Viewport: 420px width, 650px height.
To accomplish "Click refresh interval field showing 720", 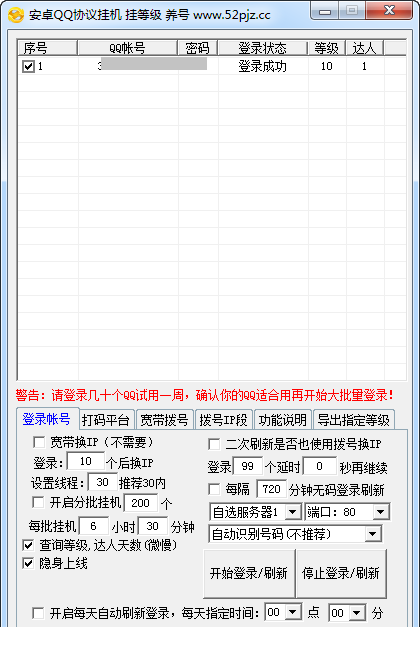I will click(x=272, y=489).
